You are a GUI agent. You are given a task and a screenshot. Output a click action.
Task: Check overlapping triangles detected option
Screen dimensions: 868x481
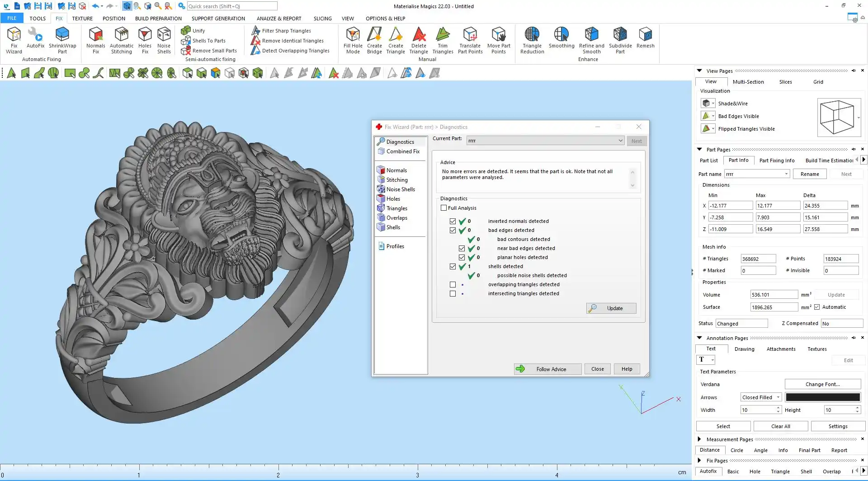tap(453, 285)
